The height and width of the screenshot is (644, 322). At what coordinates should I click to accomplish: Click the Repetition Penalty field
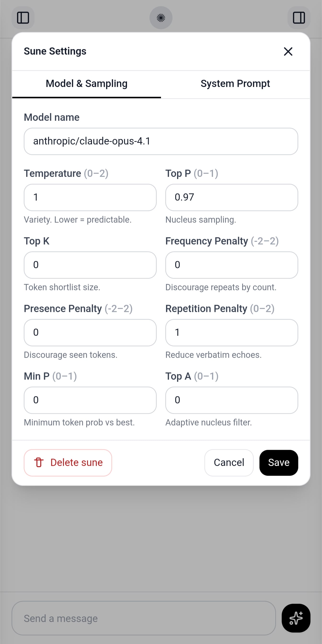[232, 333]
